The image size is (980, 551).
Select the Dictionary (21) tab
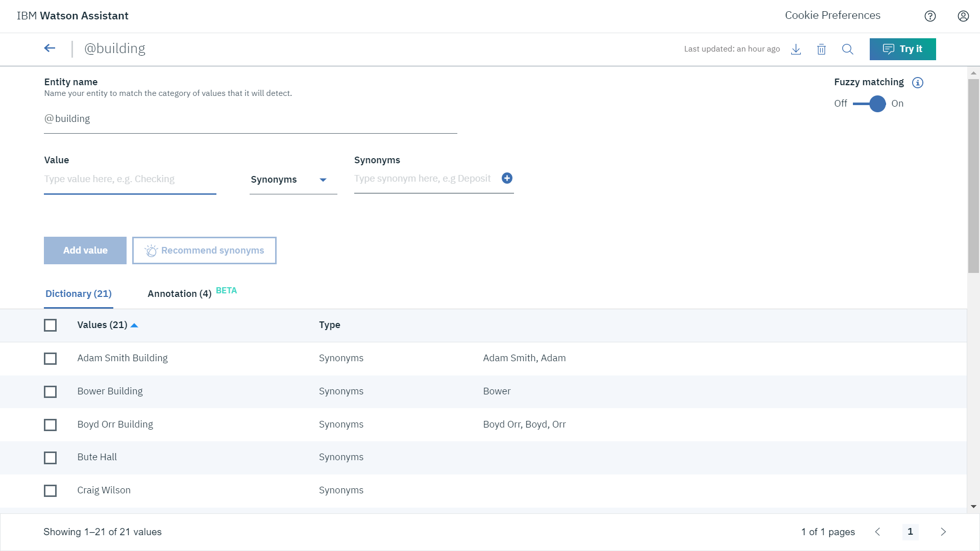tap(79, 294)
